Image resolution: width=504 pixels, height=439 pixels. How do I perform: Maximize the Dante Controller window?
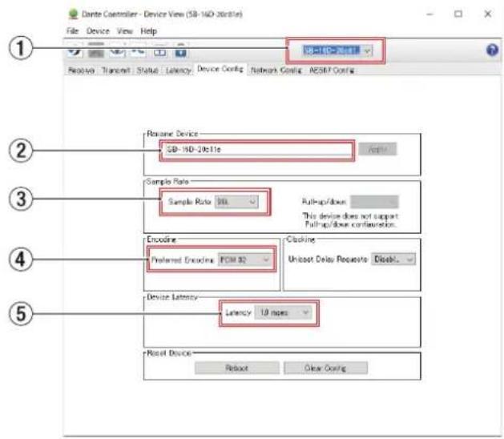coord(458,14)
